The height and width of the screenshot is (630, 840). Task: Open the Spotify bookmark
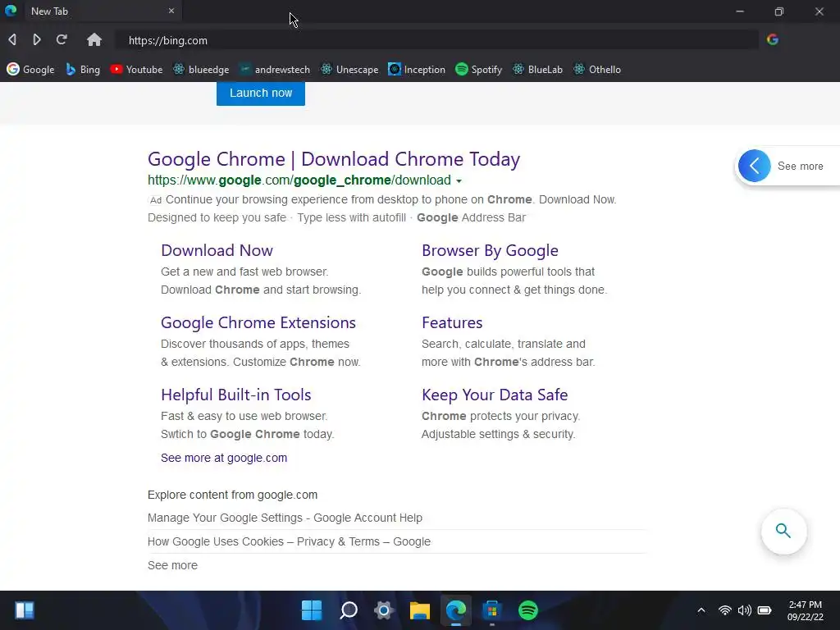tap(478, 70)
